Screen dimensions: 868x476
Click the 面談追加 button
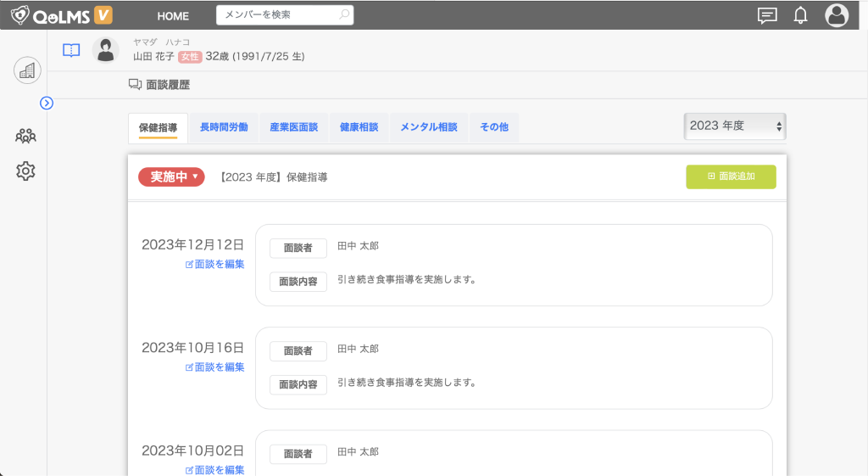pyautogui.click(x=731, y=176)
